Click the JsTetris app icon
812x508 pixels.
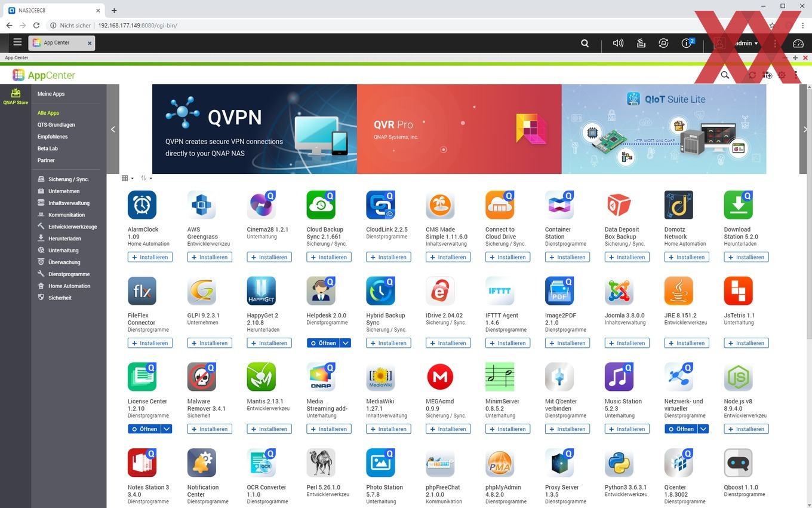[x=739, y=291]
